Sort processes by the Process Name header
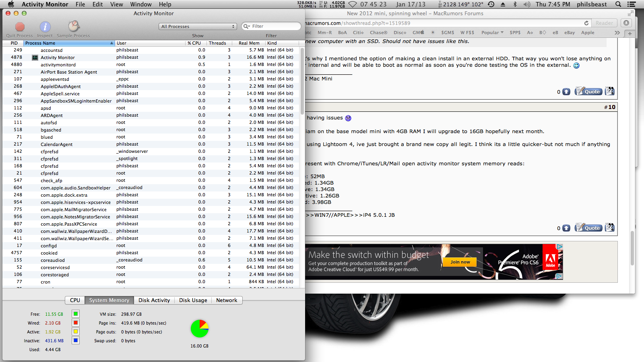644x362 pixels. pyautogui.click(x=69, y=43)
